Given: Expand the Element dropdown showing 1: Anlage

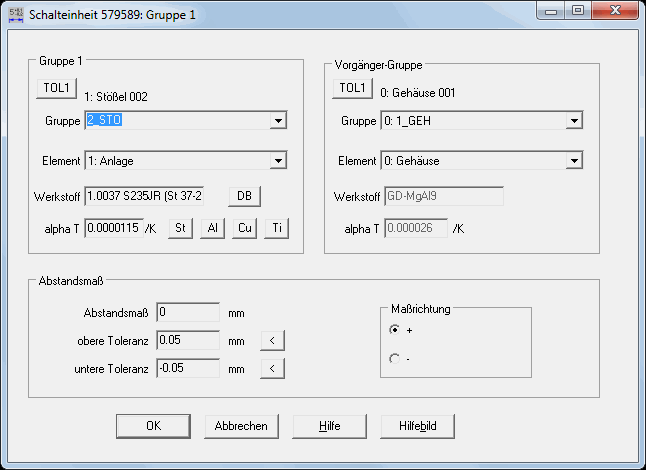Looking at the screenshot, I should 278,161.
